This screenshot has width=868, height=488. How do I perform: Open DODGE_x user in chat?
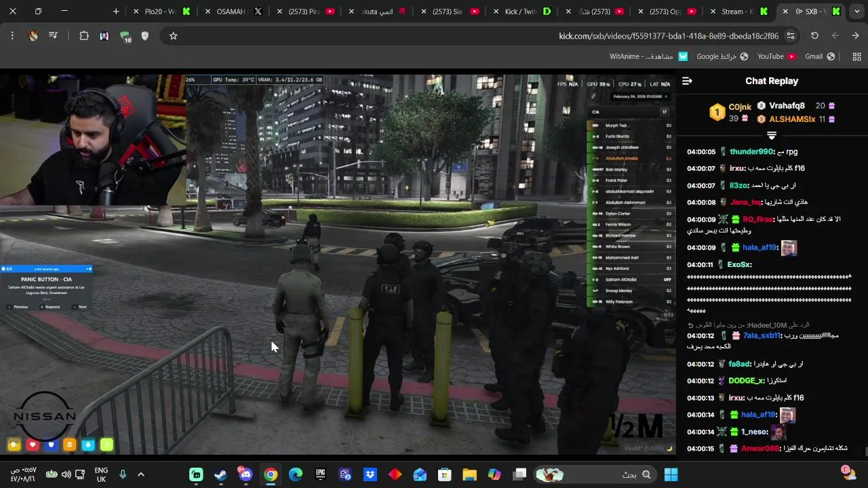[x=746, y=381]
